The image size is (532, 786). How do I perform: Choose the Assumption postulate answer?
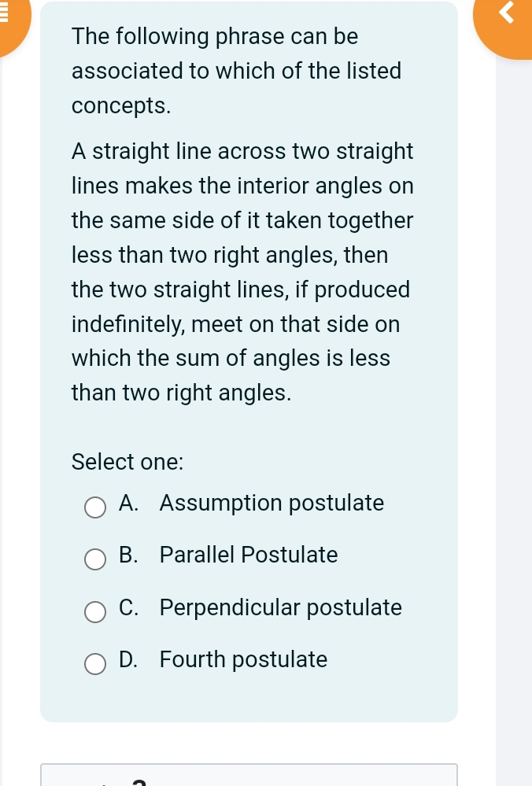point(272,503)
